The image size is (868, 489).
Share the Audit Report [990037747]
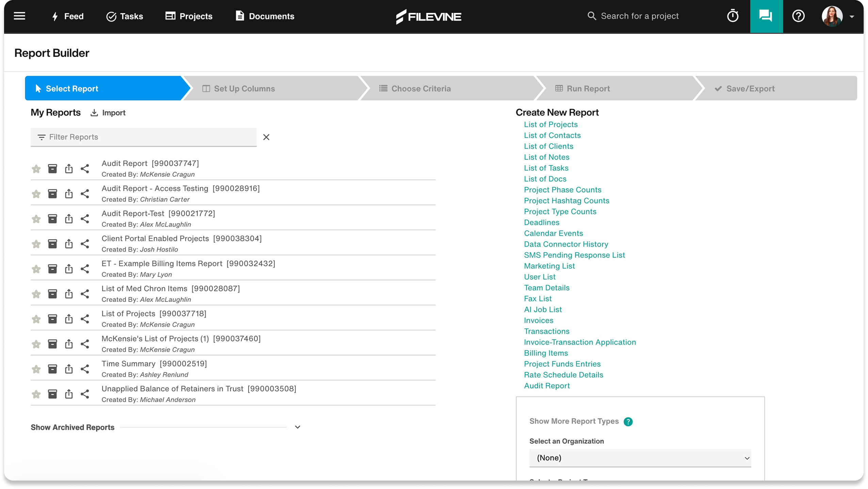85,169
